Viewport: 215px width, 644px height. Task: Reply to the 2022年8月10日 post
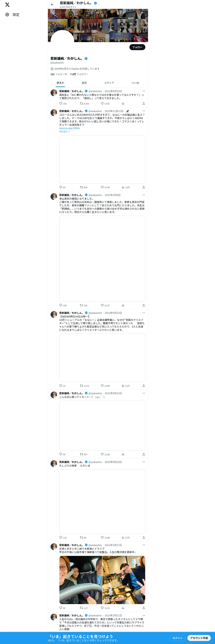pyautogui.click(x=61, y=103)
